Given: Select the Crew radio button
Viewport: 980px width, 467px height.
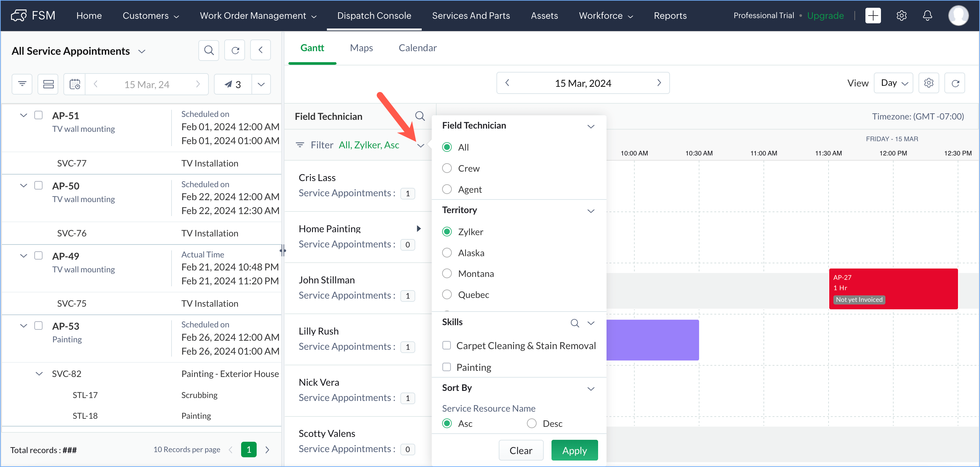Looking at the screenshot, I should pos(447,168).
